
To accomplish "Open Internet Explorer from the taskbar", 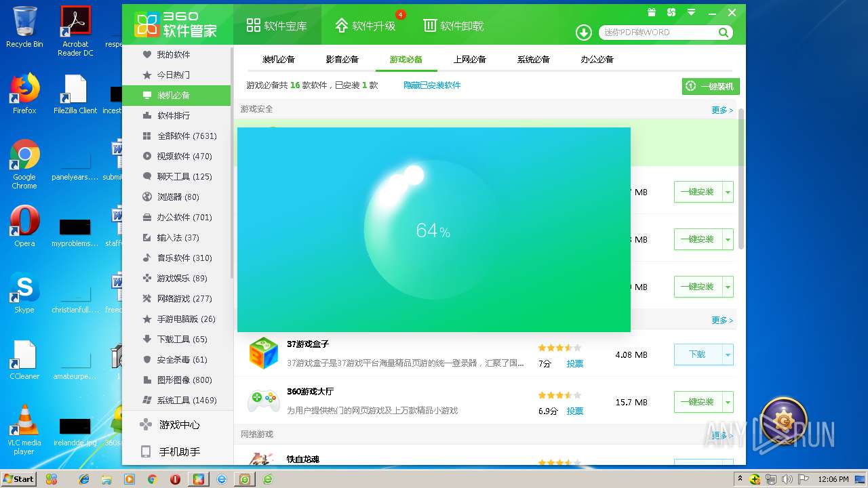I will tap(84, 479).
